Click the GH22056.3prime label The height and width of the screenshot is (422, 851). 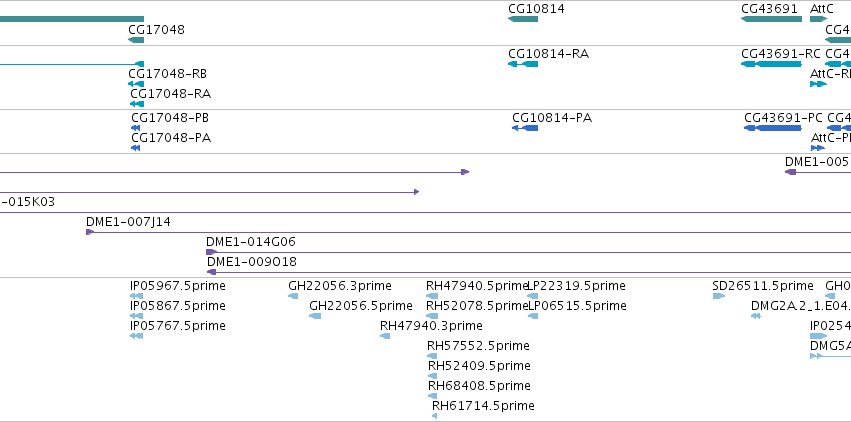pos(340,286)
